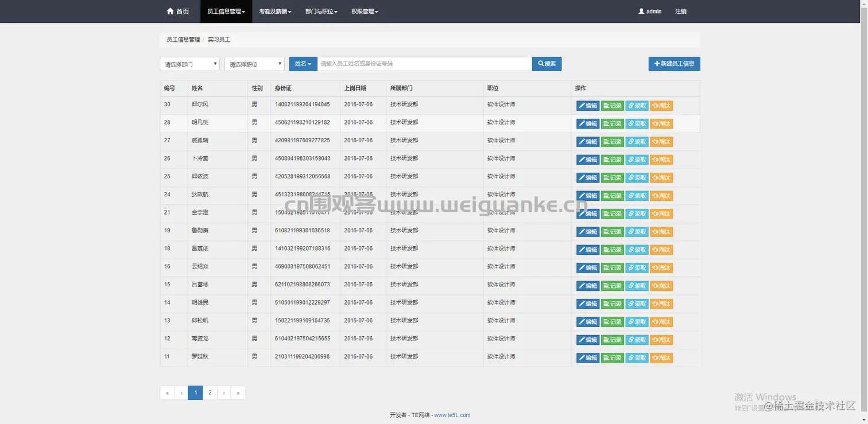Jump to last page with » button
This screenshot has height=424, width=868.
pyautogui.click(x=238, y=392)
